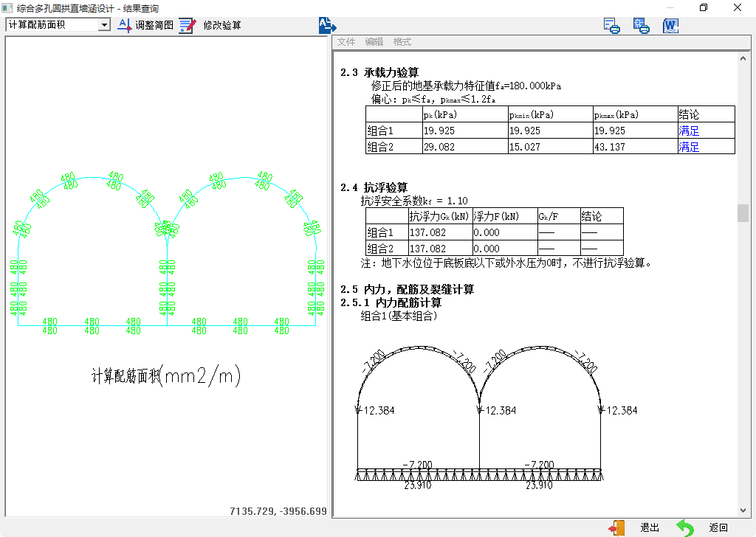Click the 满足 conclusion in the 组合1 row
Image resolution: width=756 pixels, height=537 pixels.
[x=689, y=131]
